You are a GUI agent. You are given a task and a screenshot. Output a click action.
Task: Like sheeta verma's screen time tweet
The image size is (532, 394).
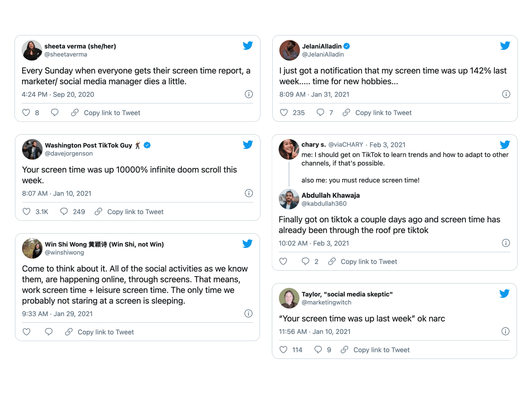(26, 113)
